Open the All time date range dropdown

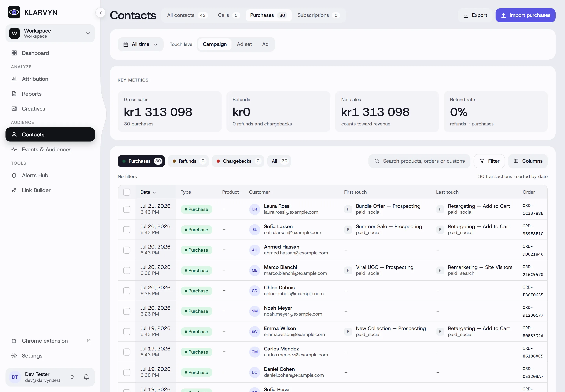point(140,44)
